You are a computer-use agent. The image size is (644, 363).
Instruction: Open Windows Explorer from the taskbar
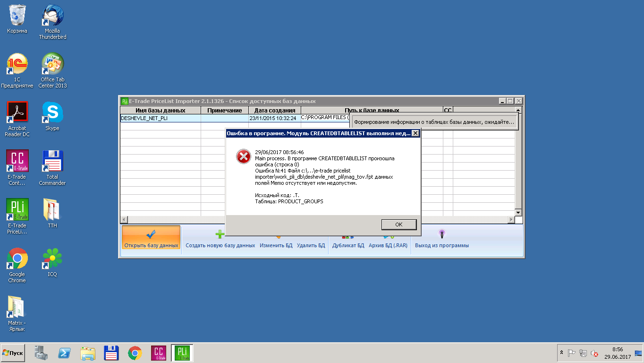coord(88,353)
